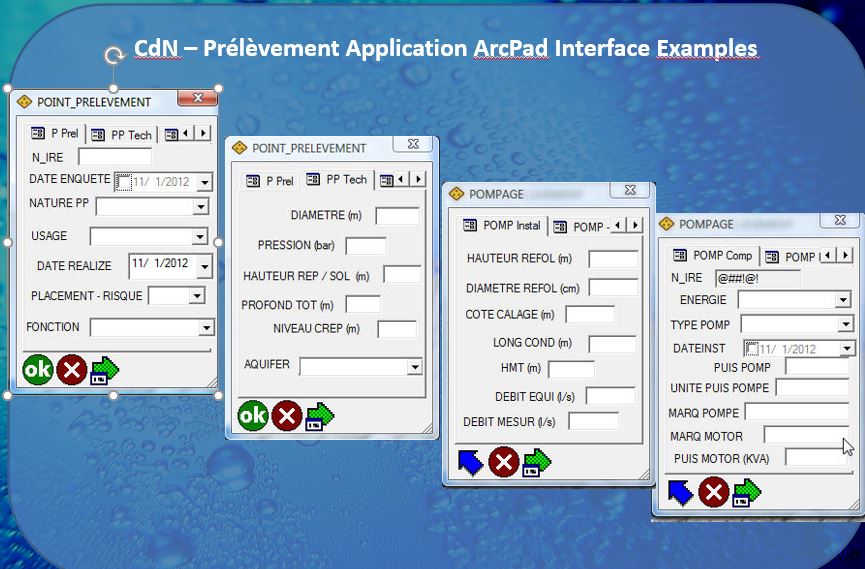Click DEBIT MESUR (l/s) input field
This screenshot has height=569, width=865.
[x=594, y=421]
